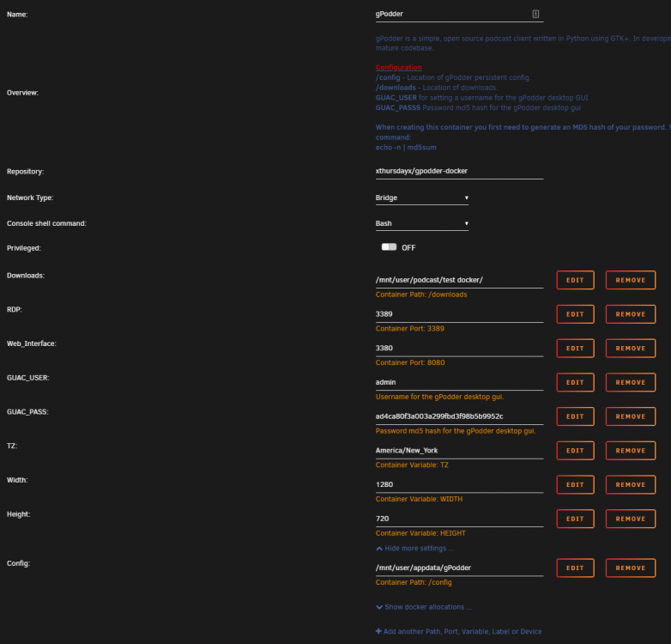This screenshot has width=671, height=644.
Task: Click the Height field 720
Action: coord(459,519)
